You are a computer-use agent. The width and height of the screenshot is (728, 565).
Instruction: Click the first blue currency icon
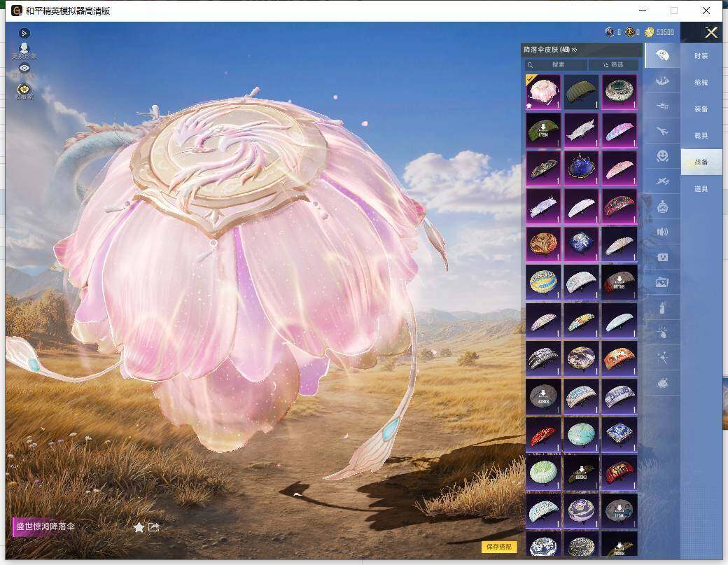610,32
